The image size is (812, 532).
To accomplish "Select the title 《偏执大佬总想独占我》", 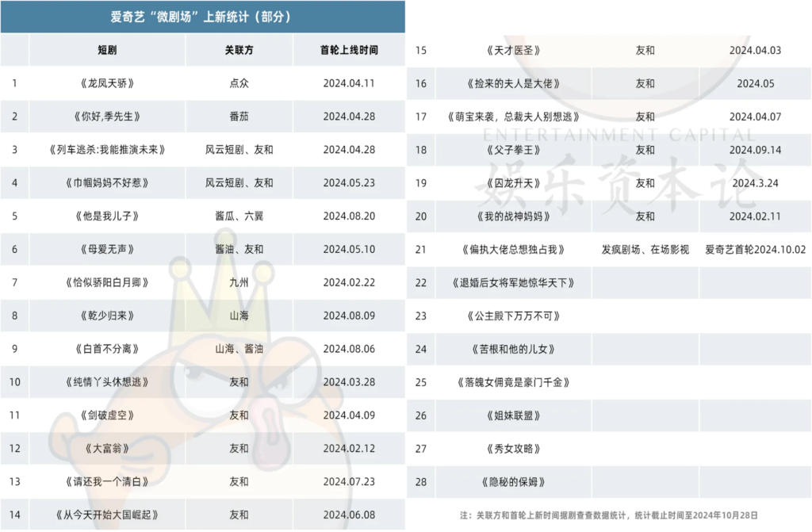I will click(513, 250).
